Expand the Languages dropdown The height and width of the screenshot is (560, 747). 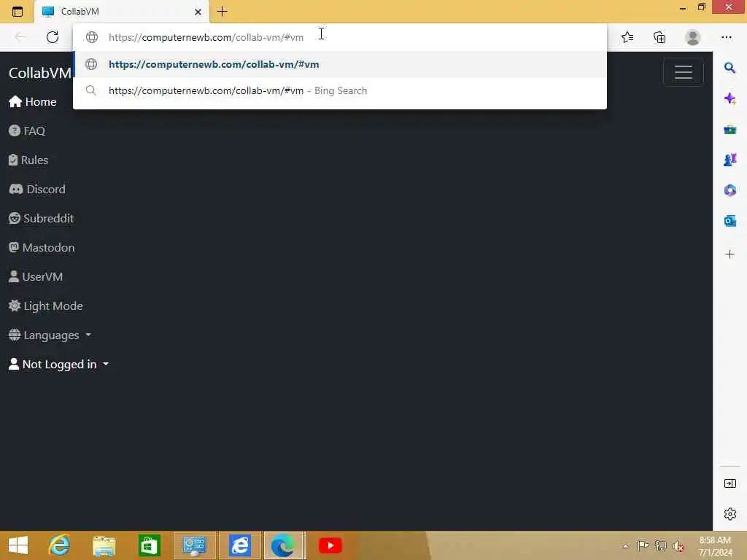click(50, 335)
